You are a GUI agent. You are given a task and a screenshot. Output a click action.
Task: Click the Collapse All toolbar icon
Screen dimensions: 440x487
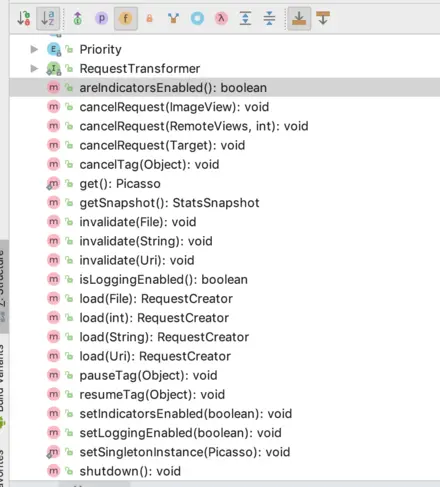click(269, 18)
